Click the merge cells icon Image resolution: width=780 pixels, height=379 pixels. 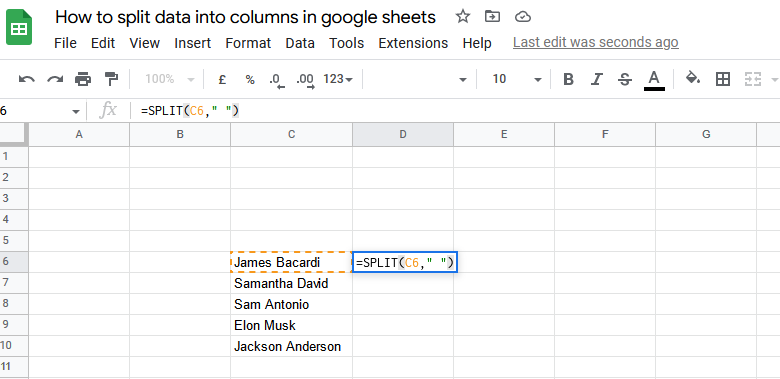tap(753, 79)
